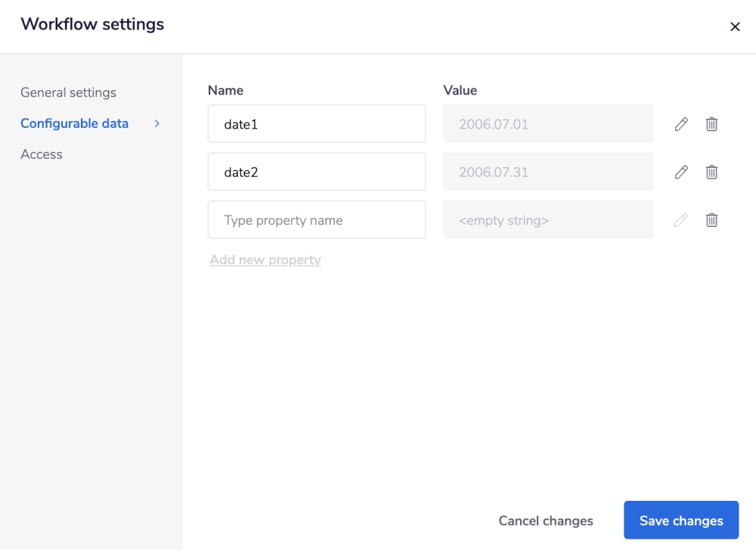
Task: Edit the value of date2 property
Action: [680, 172]
